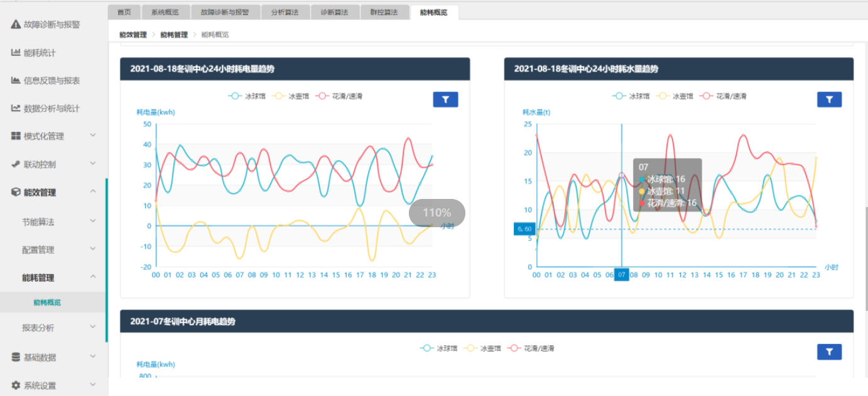Switch to the 系统概览 tab

point(165,12)
